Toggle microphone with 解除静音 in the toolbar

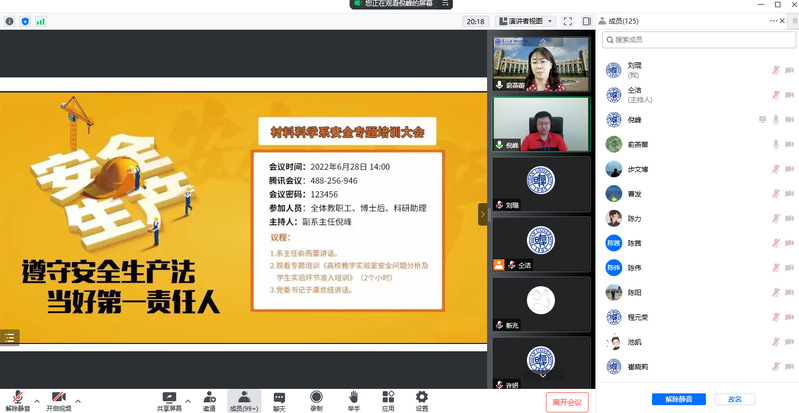(17, 401)
